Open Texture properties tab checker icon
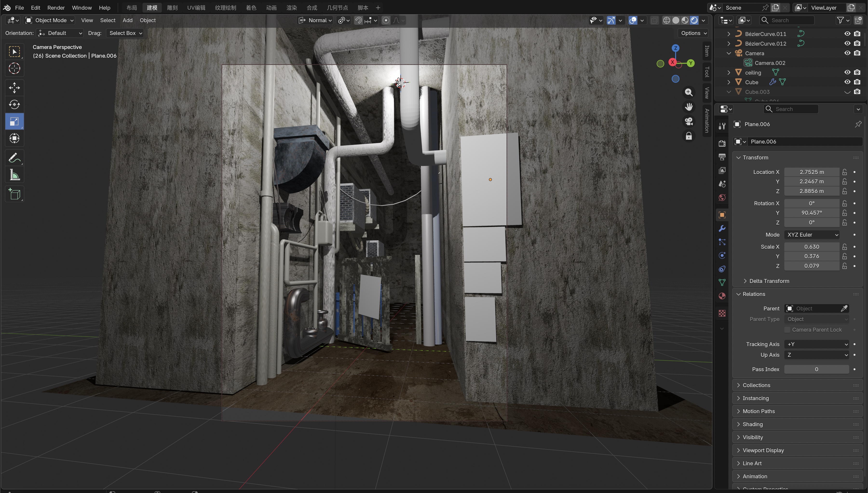 722,314
